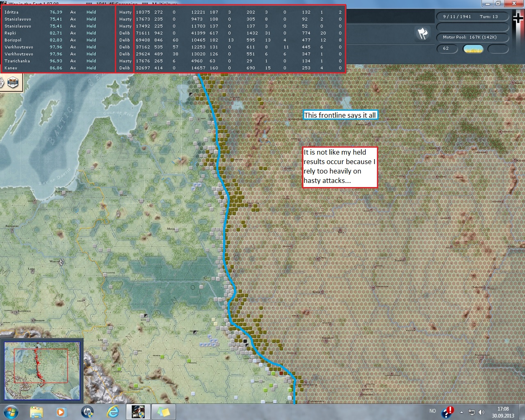
Task: Click the crossed flags icon in top panel
Action: click(x=422, y=33)
